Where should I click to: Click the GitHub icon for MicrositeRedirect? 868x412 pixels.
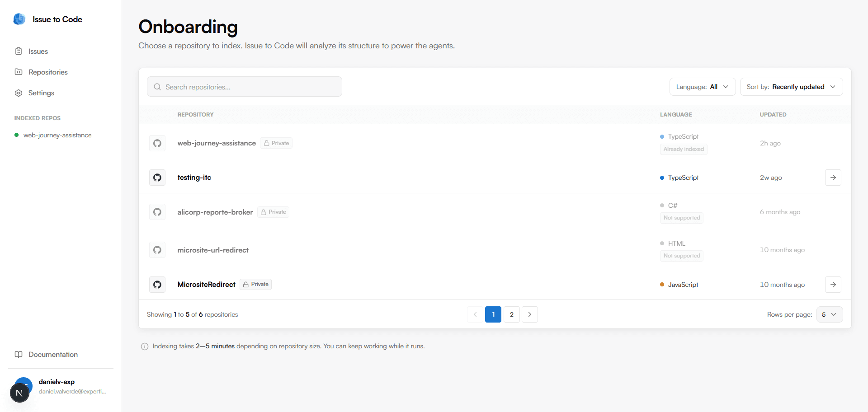(x=157, y=285)
